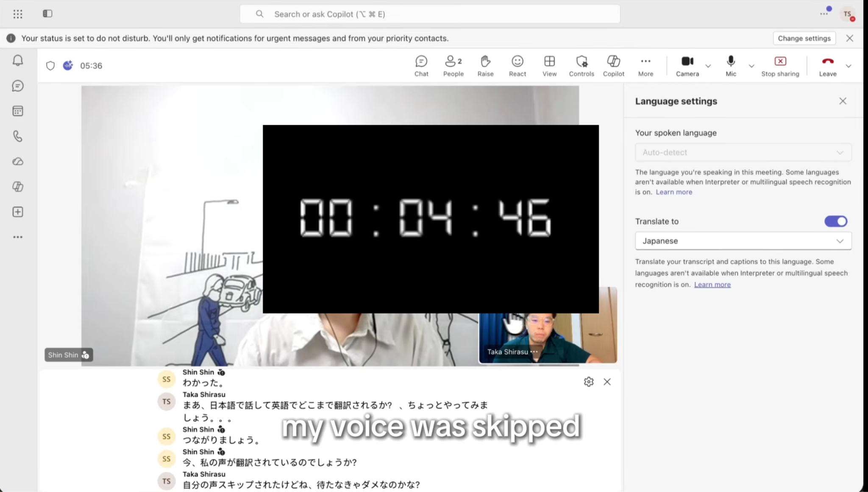Image resolution: width=868 pixels, height=492 pixels.
Task: Open View layout options
Action: pos(550,66)
